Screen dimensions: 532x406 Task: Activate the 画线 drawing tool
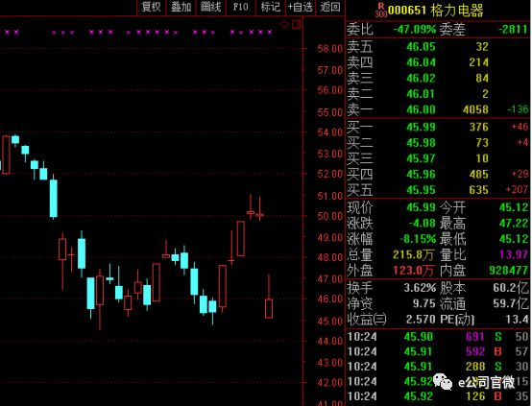(x=210, y=7)
